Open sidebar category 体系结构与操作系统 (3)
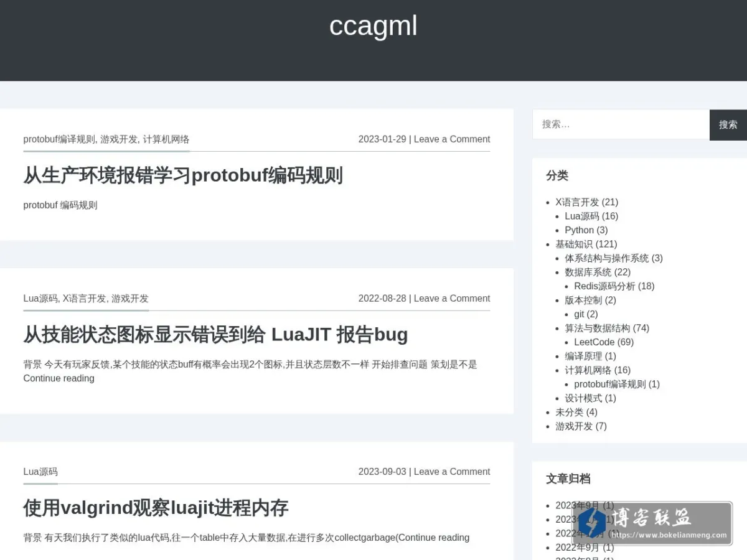Image resolution: width=747 pixels, height=560 pixels. (x=607, y=258)
